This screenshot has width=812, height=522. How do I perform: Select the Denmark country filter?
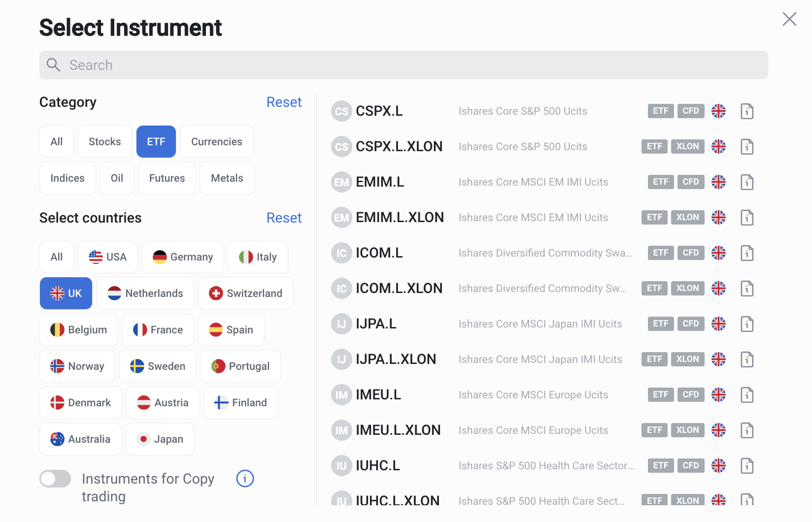click(x=81, y=403)
